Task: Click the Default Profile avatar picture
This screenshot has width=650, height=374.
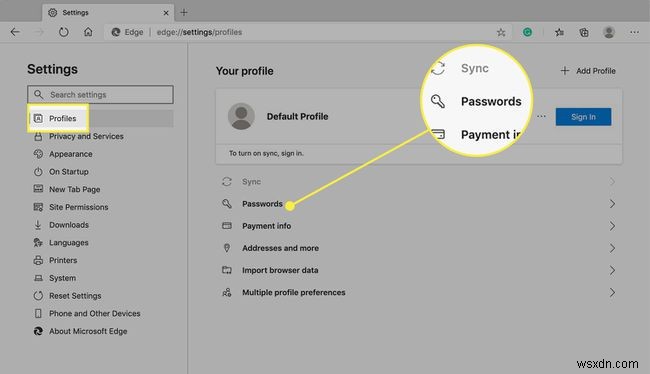Action: click(x=241, y=116)
